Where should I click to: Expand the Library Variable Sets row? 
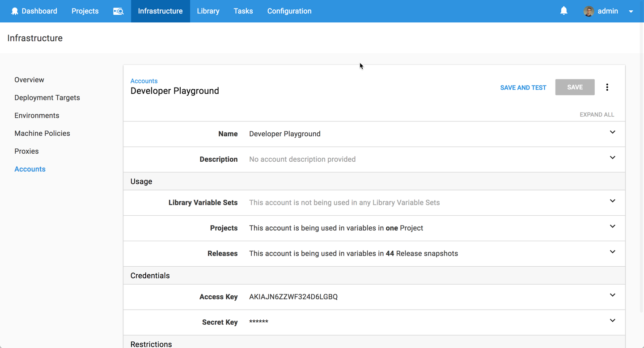click(x=612, y=201)
